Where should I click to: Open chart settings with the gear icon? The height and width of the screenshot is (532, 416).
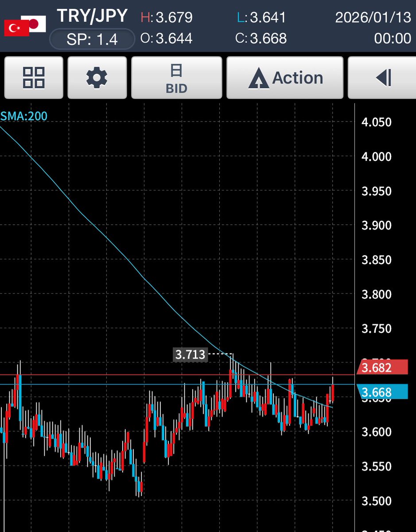pyautogui.click(x=97, y=78)
